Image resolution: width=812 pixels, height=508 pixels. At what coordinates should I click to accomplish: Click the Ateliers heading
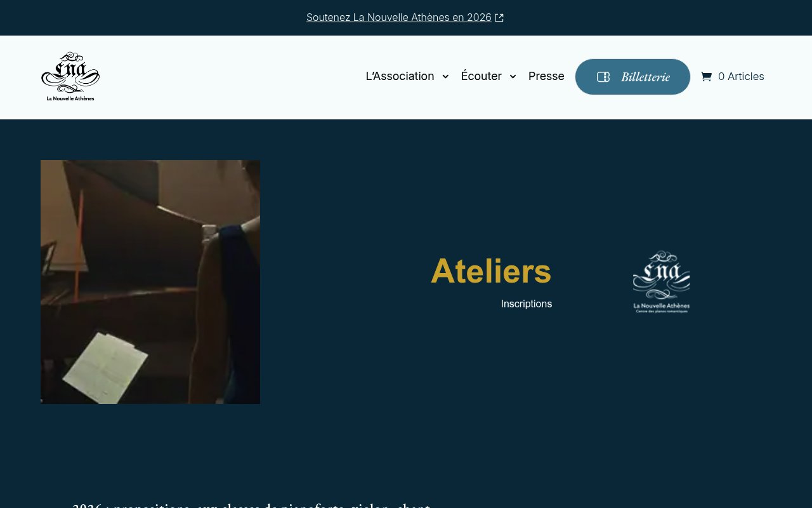coord(491,271)
